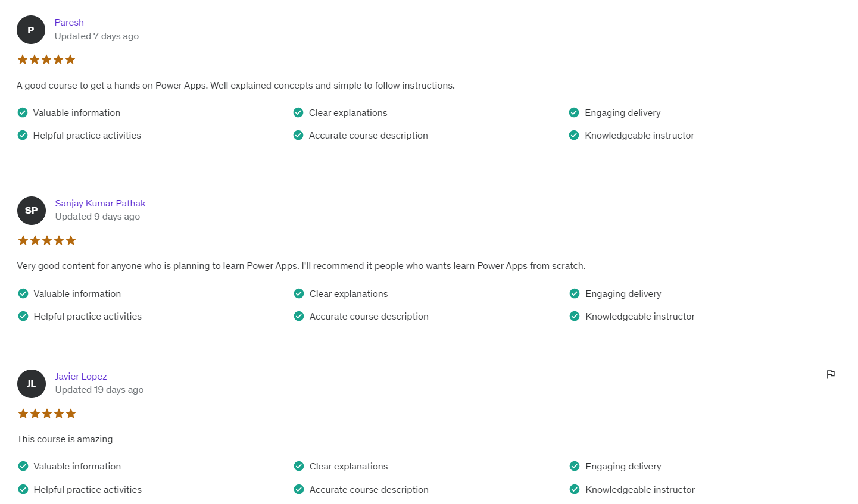Click Sanjay Kumar Pathak's SP avatar
This screenshot has width=858, height=504.
[x=32, y=211]
